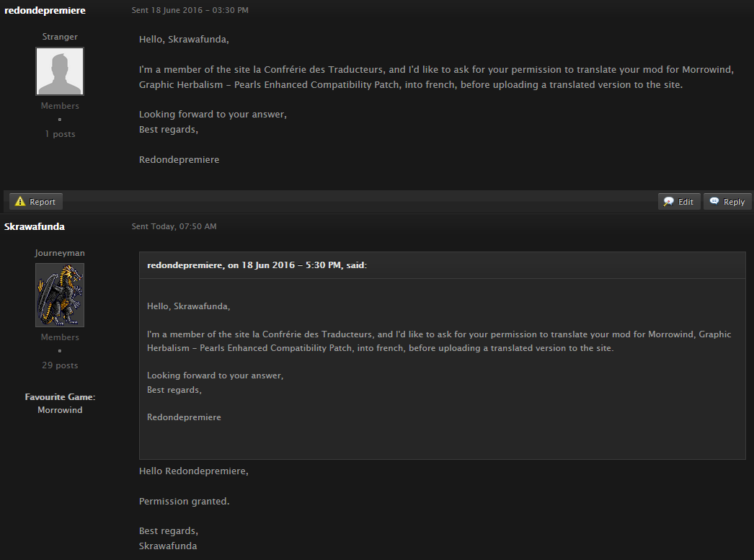The height and width of the screenshot is (560, 754).
Task: Click the quote header from redondepremiere
Action: pyautogui.click(x=257, y=265)
